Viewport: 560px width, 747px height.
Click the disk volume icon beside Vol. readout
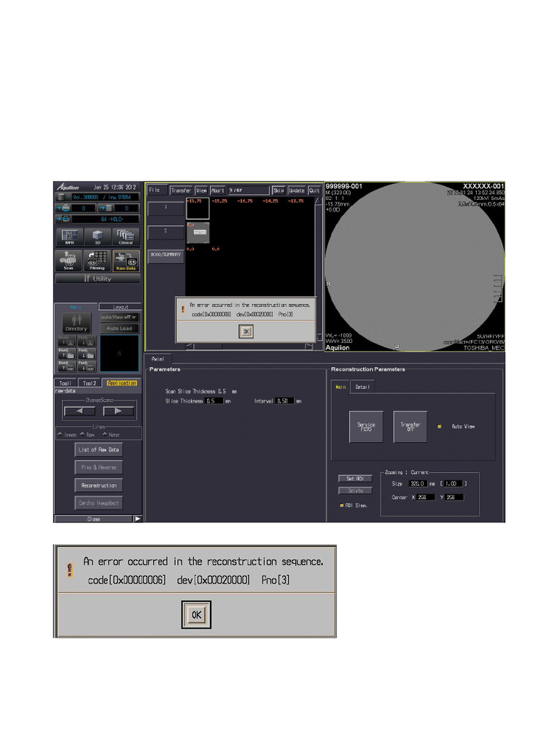pos(61,197)
